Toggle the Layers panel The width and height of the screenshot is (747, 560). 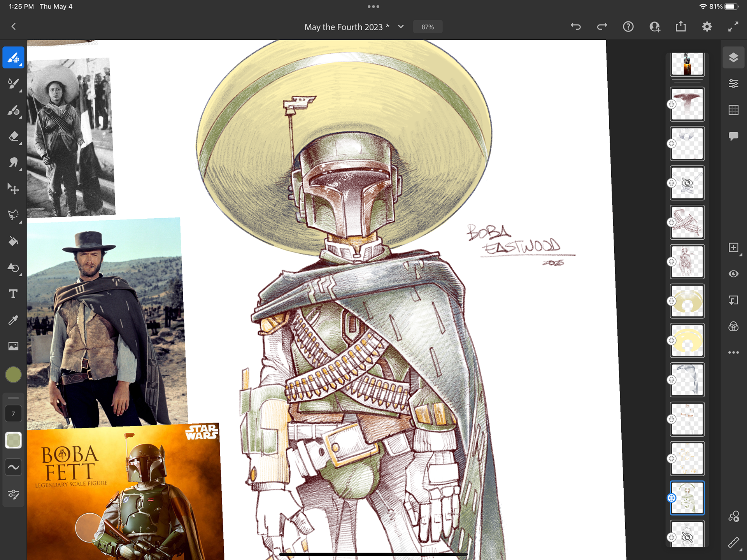(733, 58)
